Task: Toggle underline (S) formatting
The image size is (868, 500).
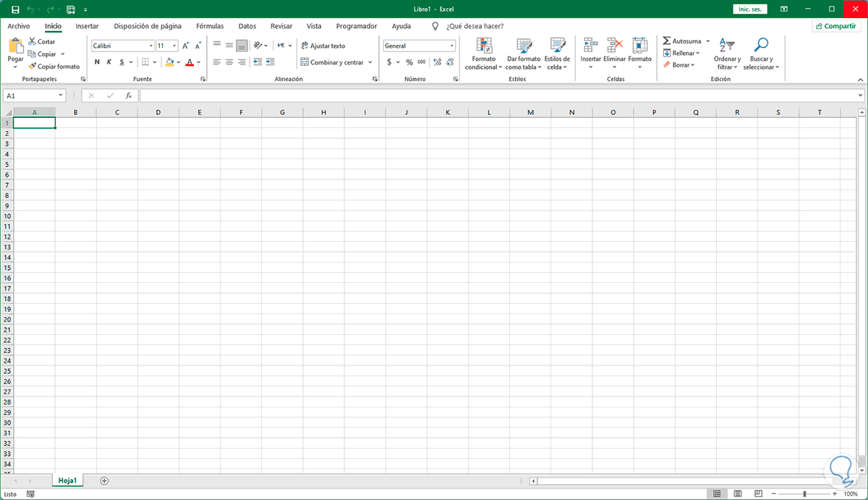Action: pos(122,62)
